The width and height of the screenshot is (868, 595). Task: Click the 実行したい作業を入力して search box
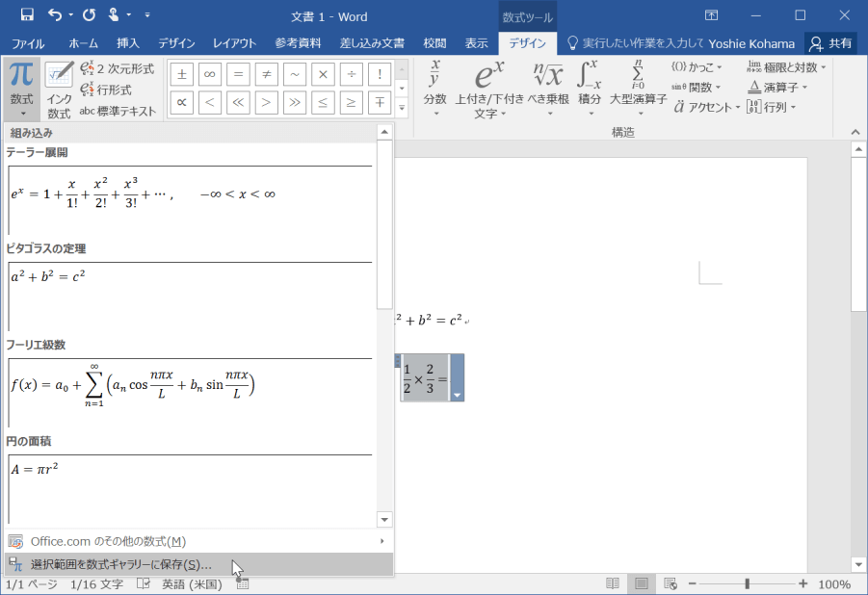[636, 43]
